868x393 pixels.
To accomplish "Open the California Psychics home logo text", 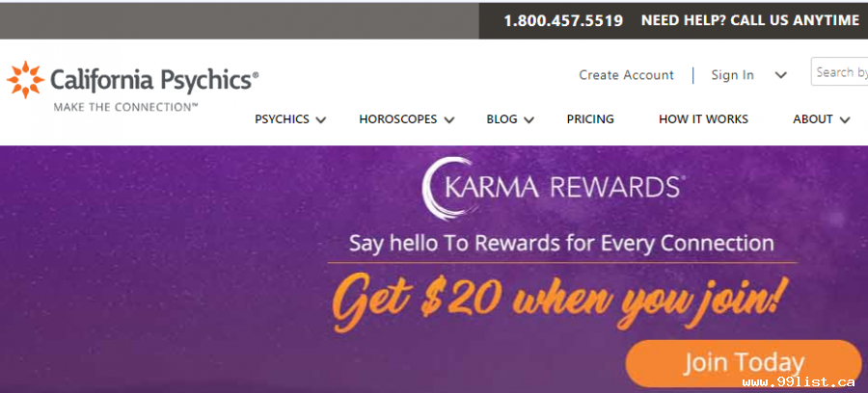I will (x=154, y=81).
